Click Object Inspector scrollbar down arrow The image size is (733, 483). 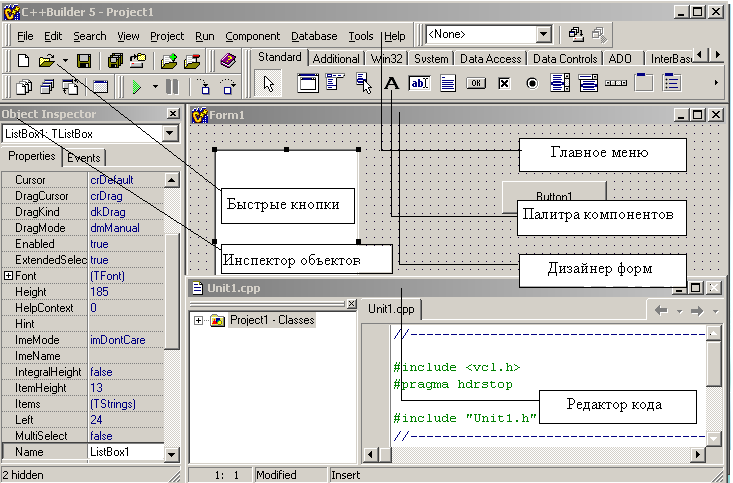click(x=172, y=454)
